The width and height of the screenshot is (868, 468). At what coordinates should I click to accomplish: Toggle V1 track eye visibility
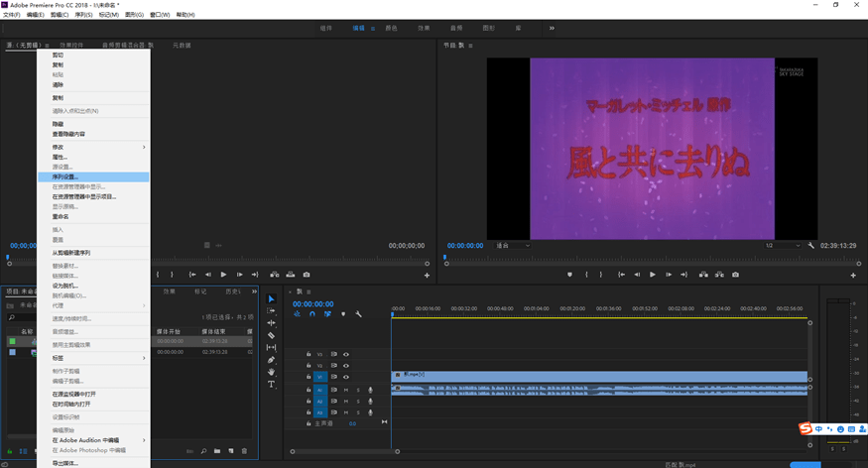[346, 377]
